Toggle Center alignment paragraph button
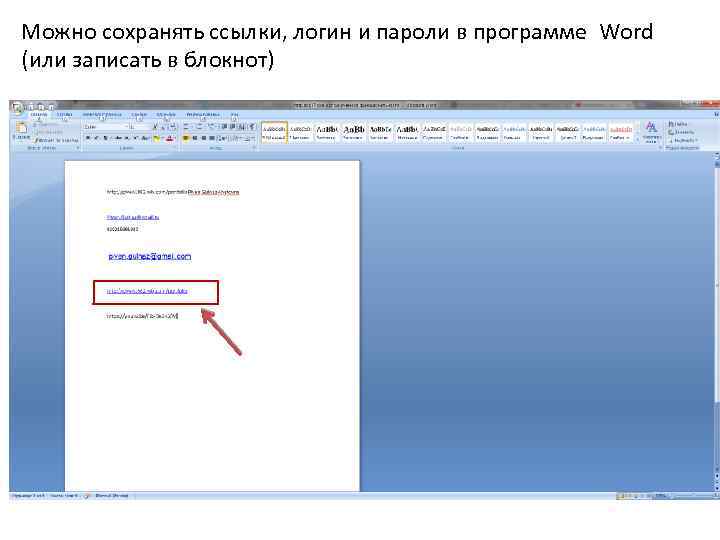720x540 pixels. 195,138
